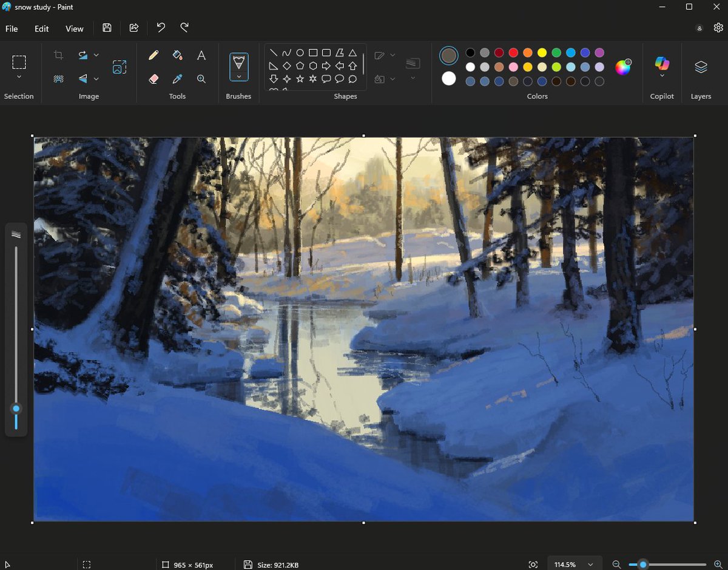Click the account profile icon

[x=699, y=28]
